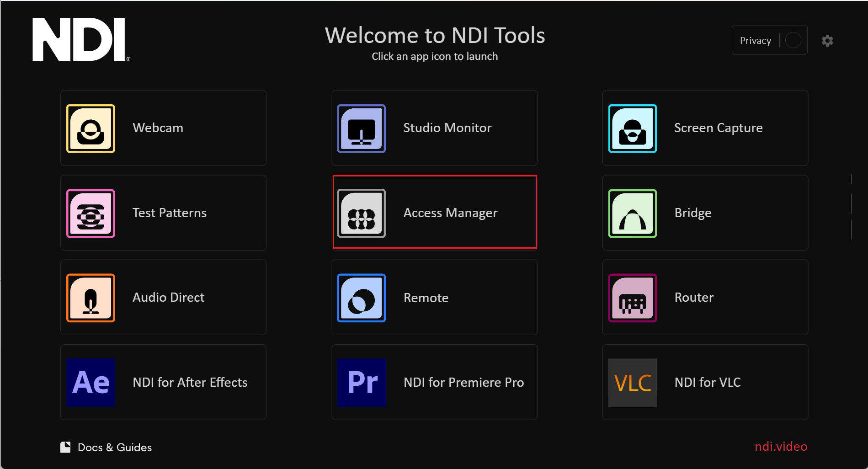Click the Docs & Guides document icon
The height and width of the screenshot is (469, 868).
coord(65,447)
